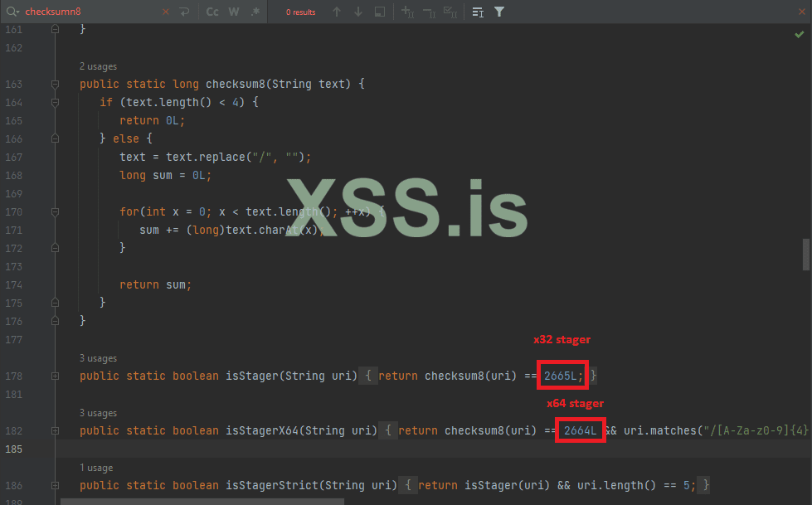This screenshot has width=812, height=505.
Task: Go to previous occurrence arrow
Action: tap(337, 12)
